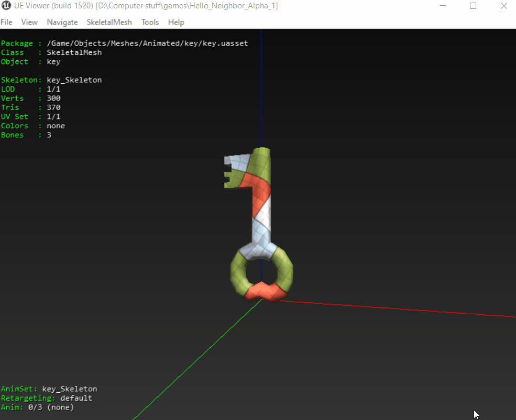This screenshot has height=420, width=516.
Task: Open the Tools menu
Action: click(x=150, y=22)
